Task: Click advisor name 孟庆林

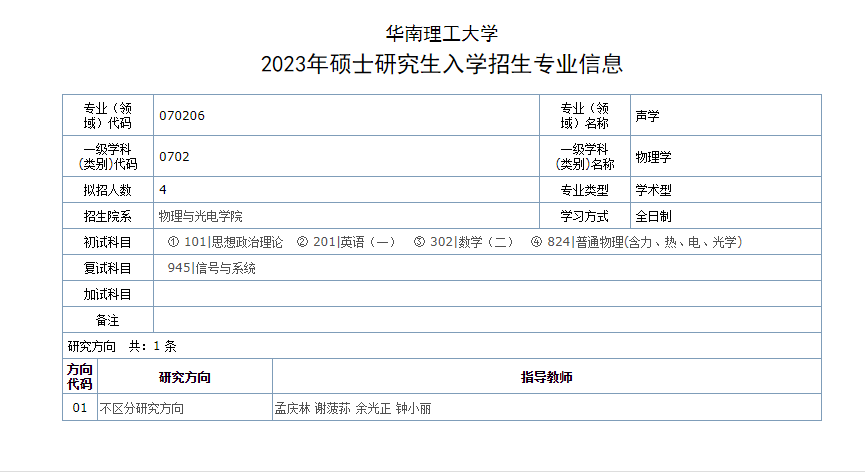Action: pyautogui.click(x=293, y=409)
